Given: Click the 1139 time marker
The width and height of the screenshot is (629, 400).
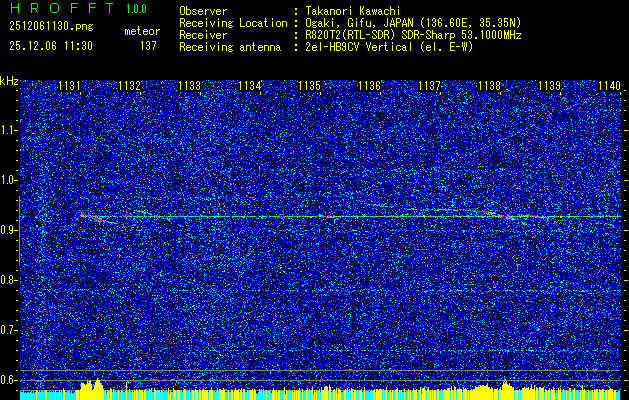Looking at the screenshot, I should pyautogui.click(x=550, y=85).
